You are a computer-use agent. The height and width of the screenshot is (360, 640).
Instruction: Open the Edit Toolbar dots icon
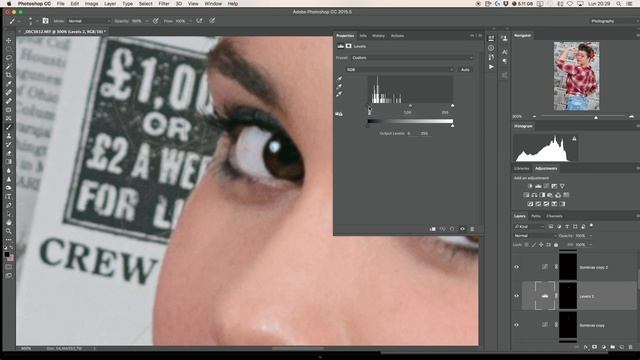point(9,240)
